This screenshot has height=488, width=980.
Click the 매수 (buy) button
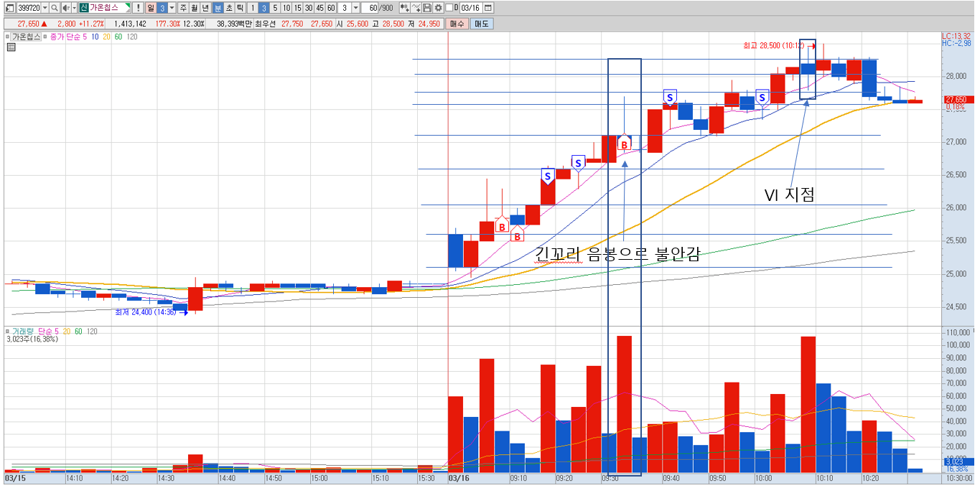coord(457,24)
